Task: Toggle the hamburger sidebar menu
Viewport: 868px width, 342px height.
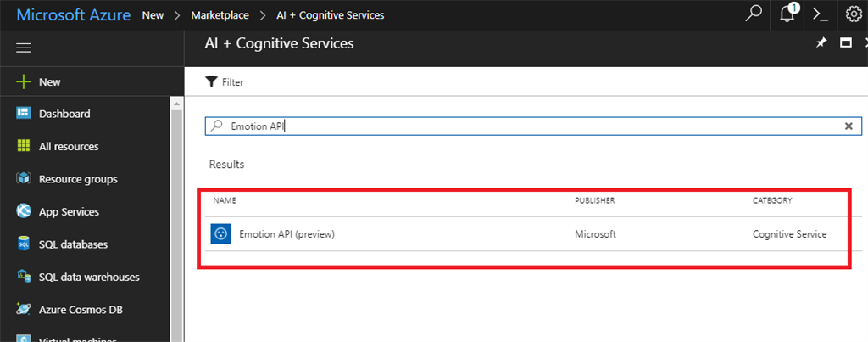Action: click(25, 48)
